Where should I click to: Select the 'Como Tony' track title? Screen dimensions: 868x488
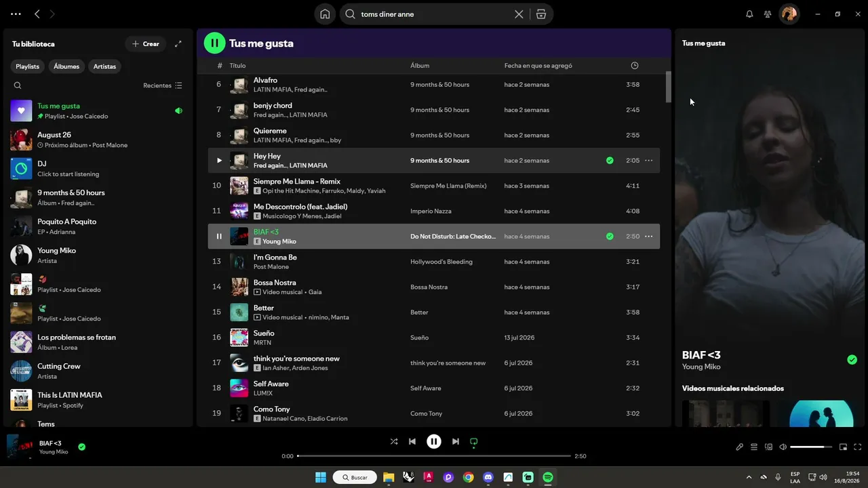point(272,409)
